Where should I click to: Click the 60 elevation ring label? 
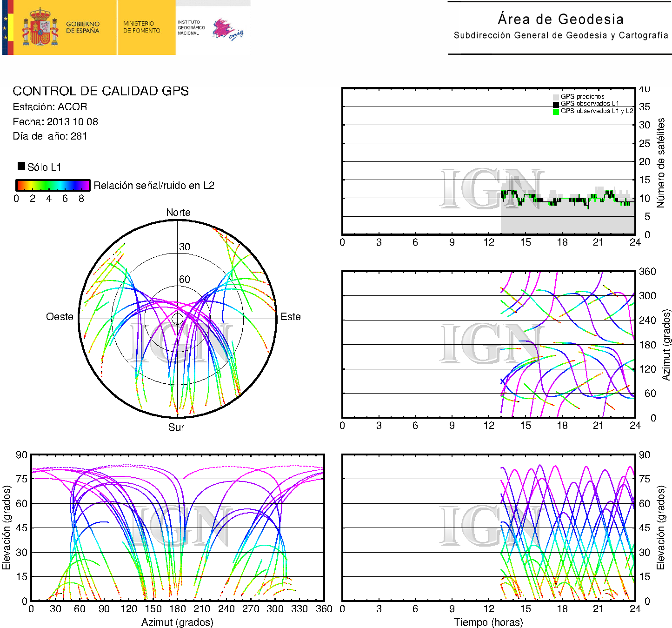point(185,280)
